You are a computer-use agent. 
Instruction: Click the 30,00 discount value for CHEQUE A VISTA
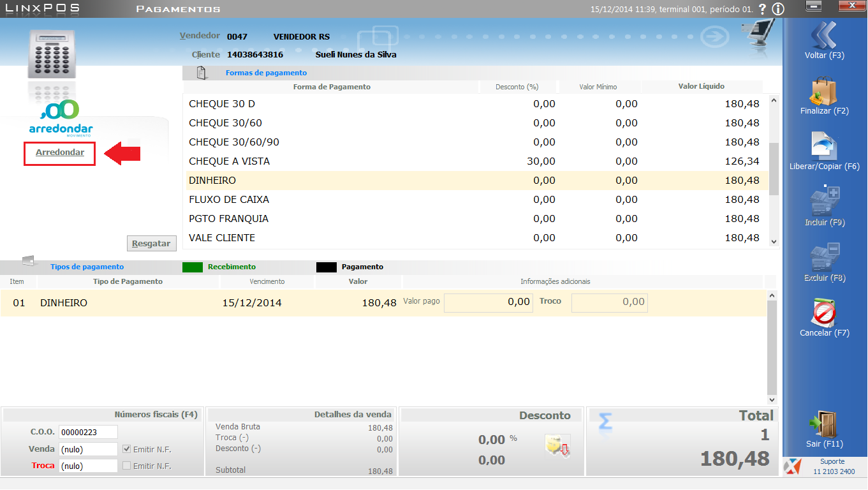[541, 161]
